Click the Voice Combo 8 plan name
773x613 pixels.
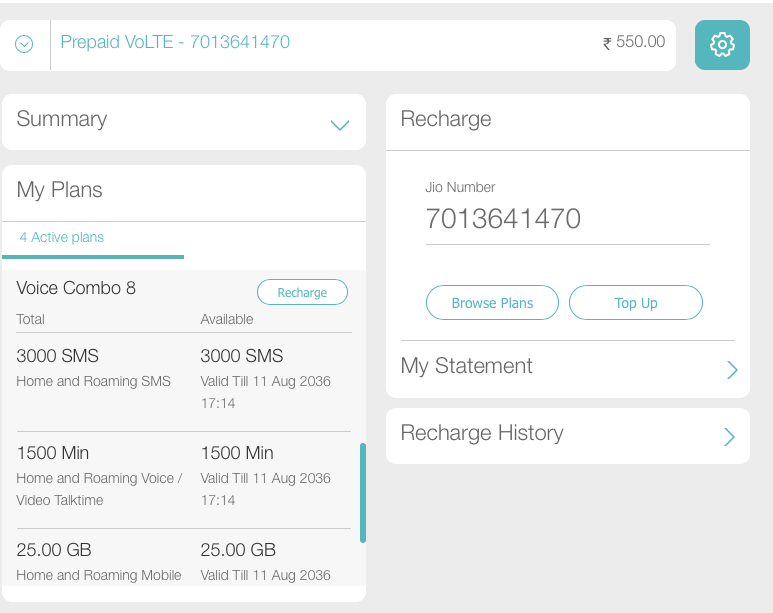pyautogui.click(x=76, y=288)
